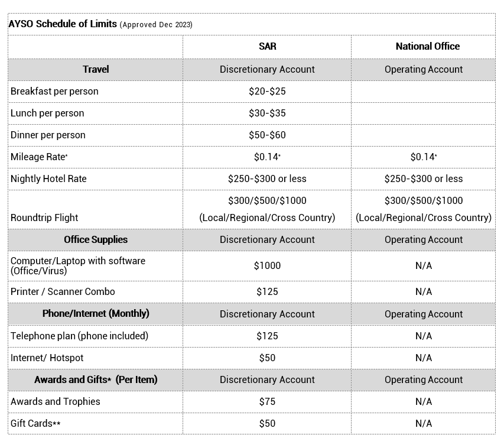Click the Nightly Hotel Rate label
Image resolution: width=504 pixels, height=438 pixels.
click(x=48, y=179)
